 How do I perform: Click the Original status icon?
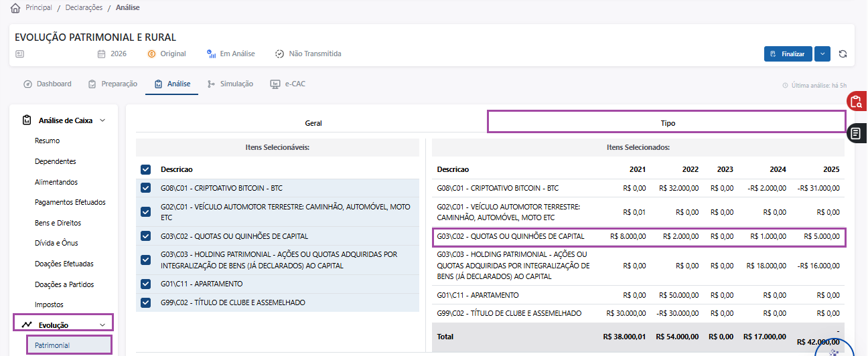tap(151, 54)
